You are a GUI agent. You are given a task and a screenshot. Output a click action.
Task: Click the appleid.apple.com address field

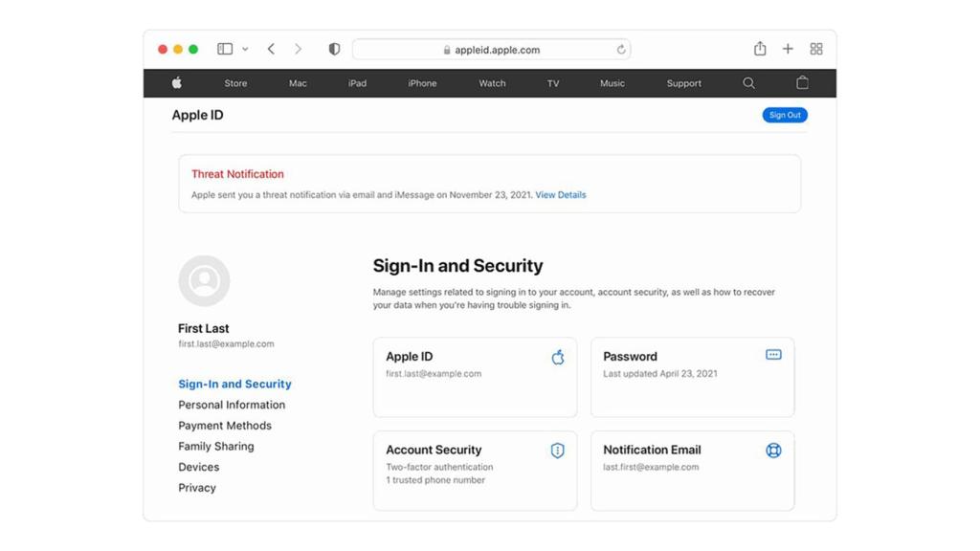(x=491, y=50)
